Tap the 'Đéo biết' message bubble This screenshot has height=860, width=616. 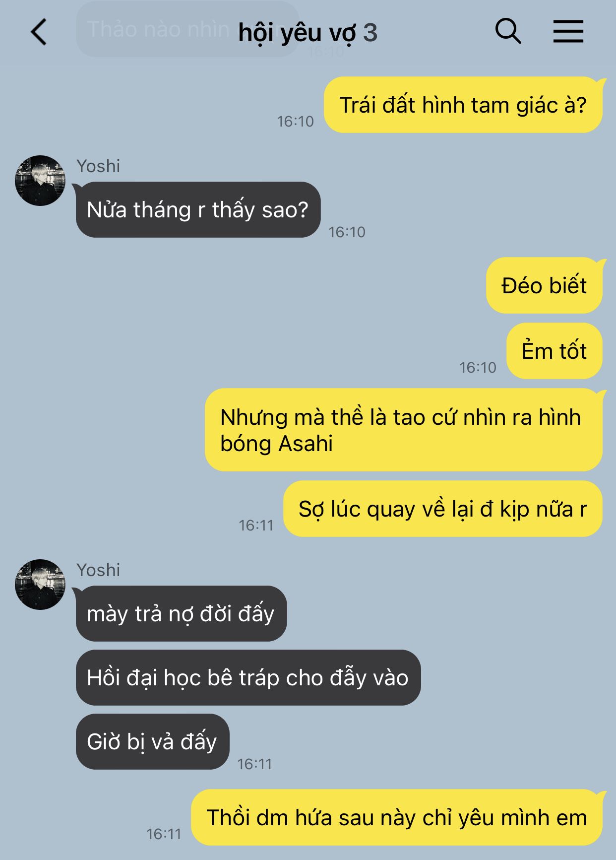(x=544, y=285)
